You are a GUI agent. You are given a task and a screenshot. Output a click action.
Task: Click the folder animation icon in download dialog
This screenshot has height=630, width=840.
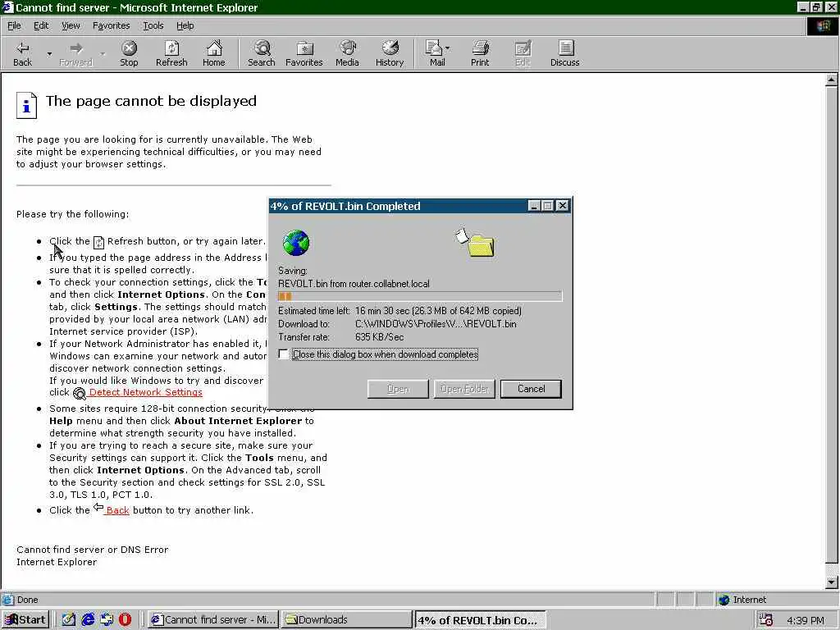point(475,243)
